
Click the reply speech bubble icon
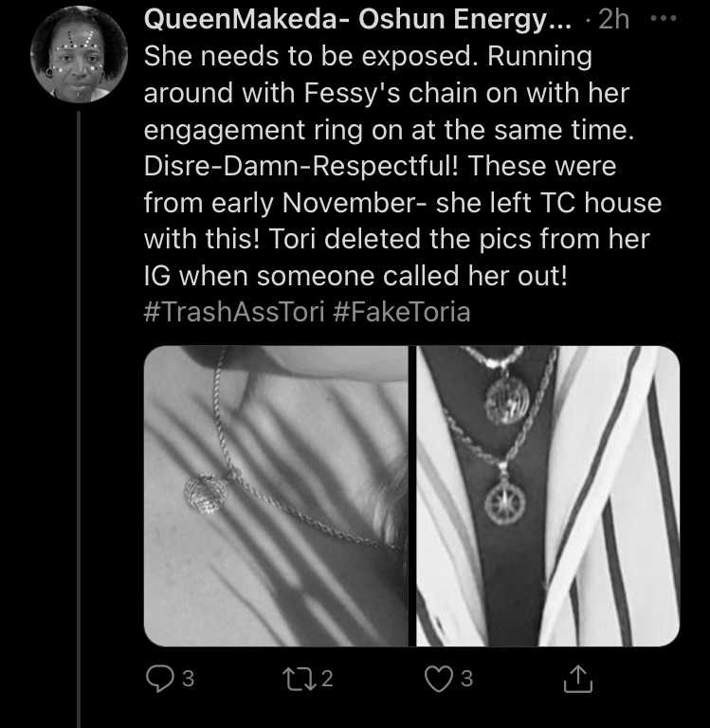(x=160, y=679)
